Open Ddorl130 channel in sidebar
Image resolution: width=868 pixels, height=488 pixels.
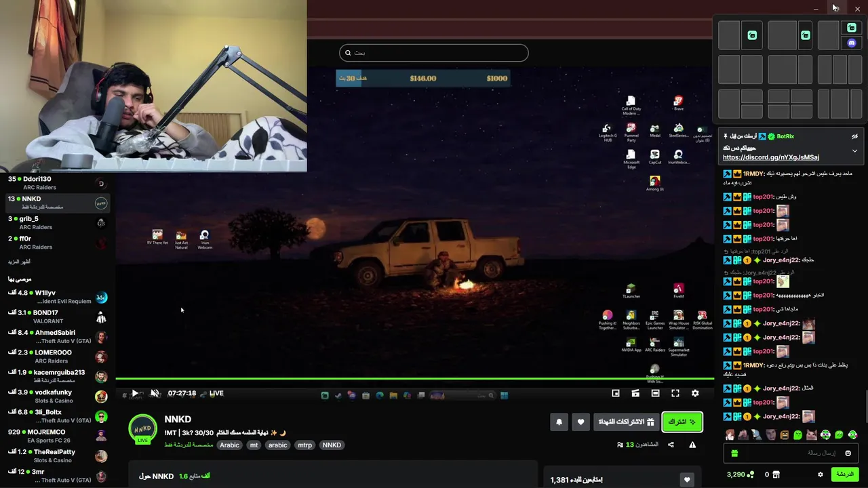57,183
